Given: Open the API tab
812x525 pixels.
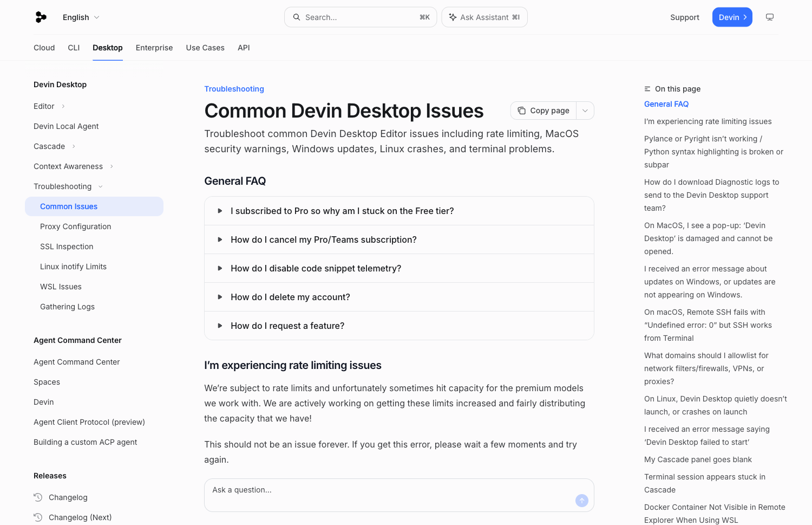Looking at the screenshot, I should 244,48.
